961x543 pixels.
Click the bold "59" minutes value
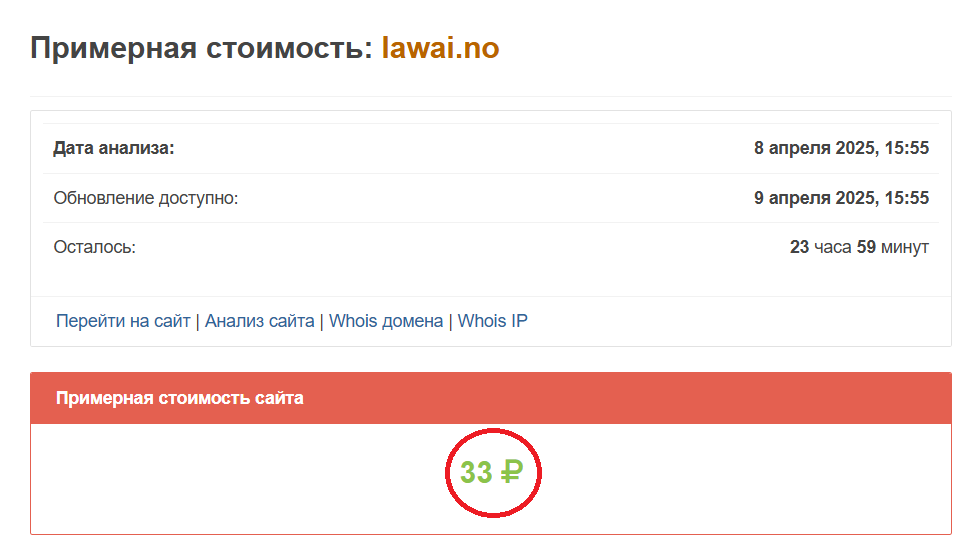866,246
